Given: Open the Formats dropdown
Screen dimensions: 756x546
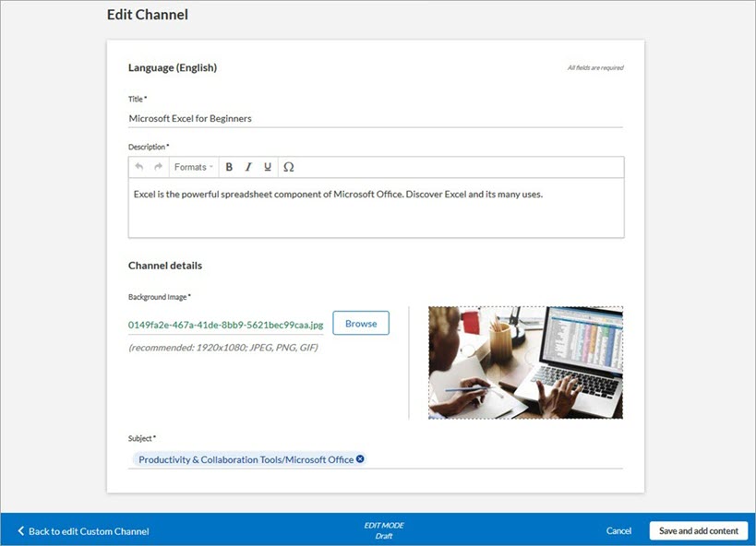Looking at the screenshot, I should point(193,167).
